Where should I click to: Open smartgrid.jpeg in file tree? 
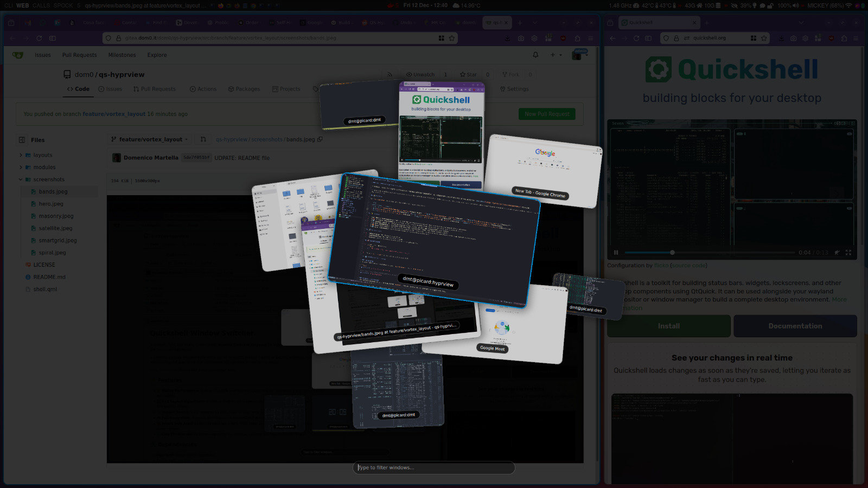58,240
